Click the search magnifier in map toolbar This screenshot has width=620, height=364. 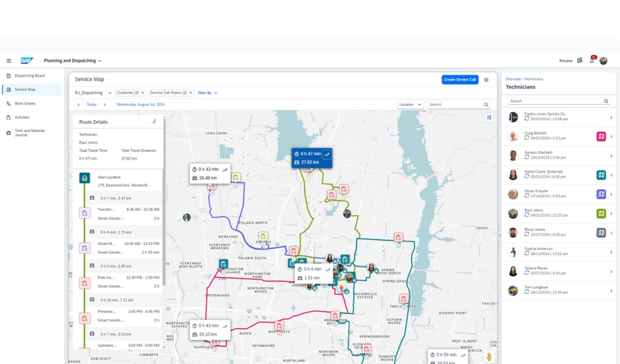tap(486, 105)
